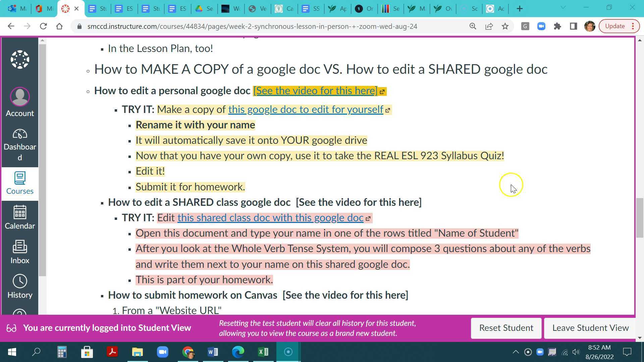
Task: Open the Extensions puzzle icon
Action: click(x=557, y=26)
